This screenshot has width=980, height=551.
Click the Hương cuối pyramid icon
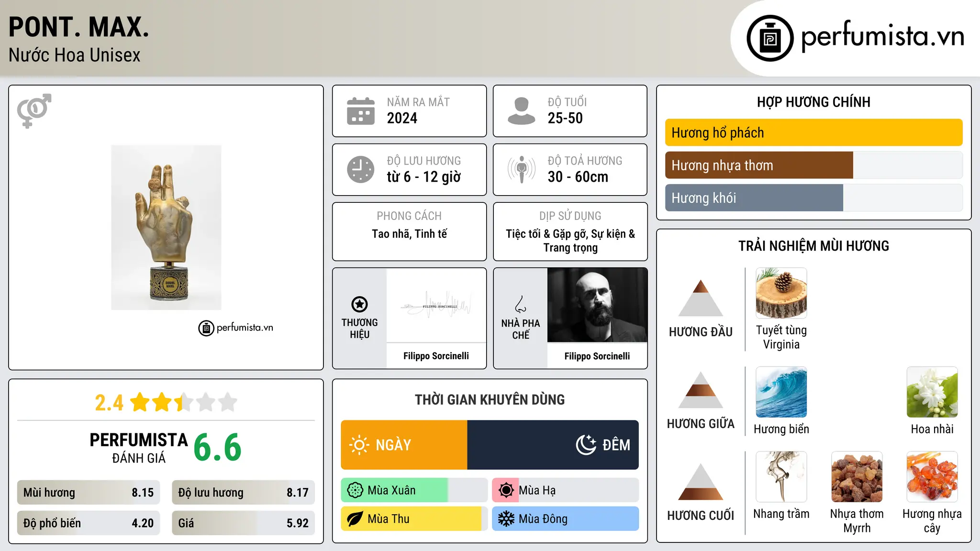point(701,482)
